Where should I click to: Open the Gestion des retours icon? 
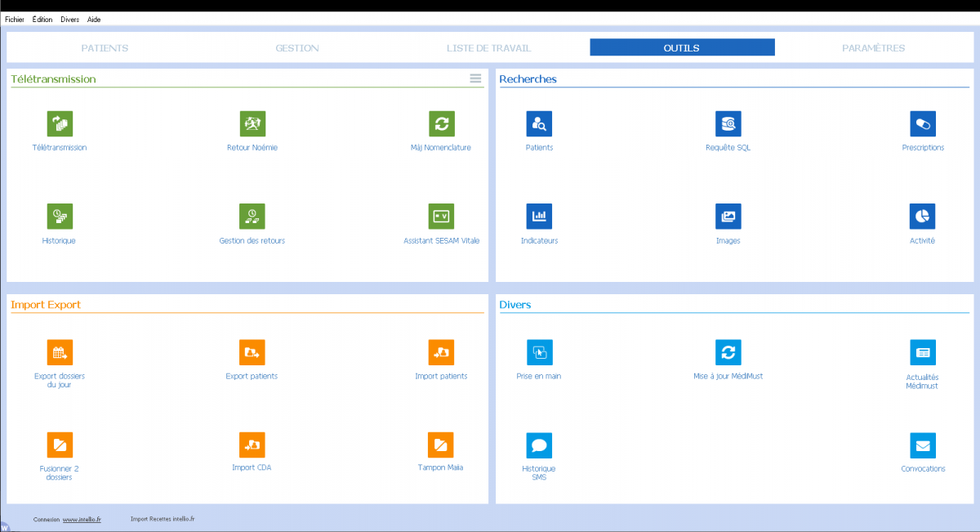252,216
